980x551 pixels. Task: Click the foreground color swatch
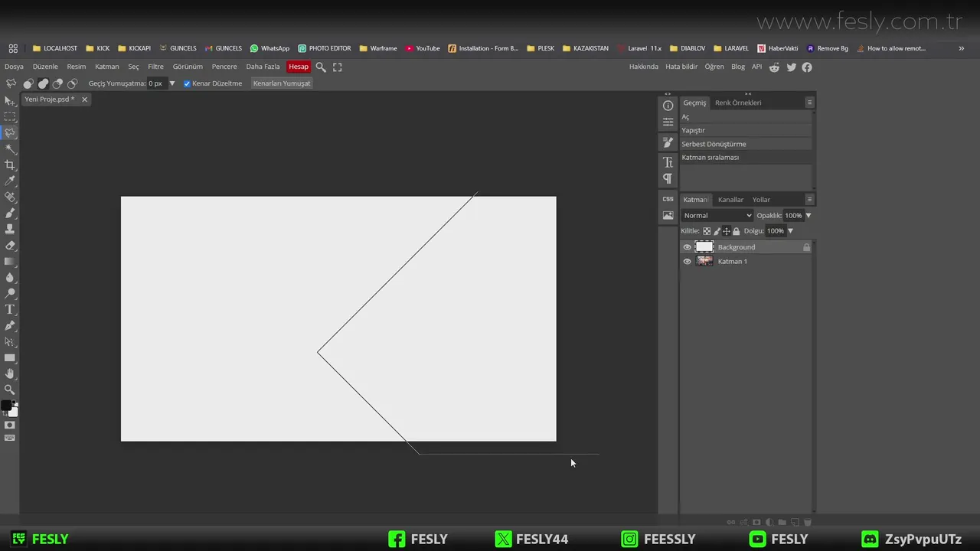click(x=6, y=406)
